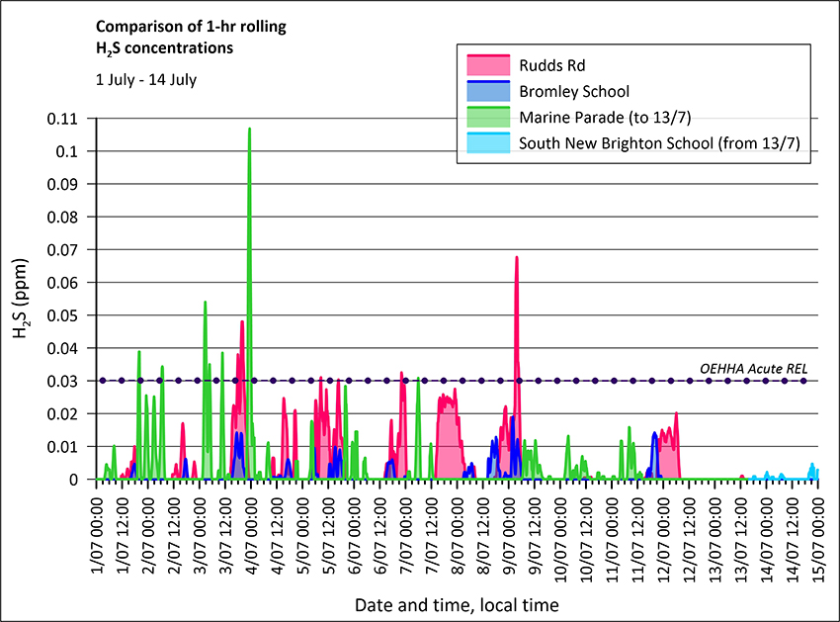Click the blue Bromley School legend swatch
This screenshot has height=622, width=840.
[488, 92]
